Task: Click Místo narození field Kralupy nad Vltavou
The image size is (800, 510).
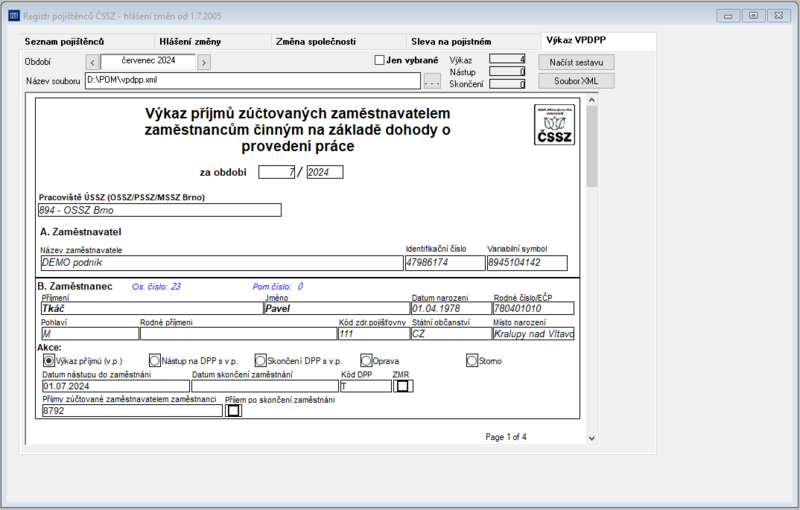Action: click(533, 334)
